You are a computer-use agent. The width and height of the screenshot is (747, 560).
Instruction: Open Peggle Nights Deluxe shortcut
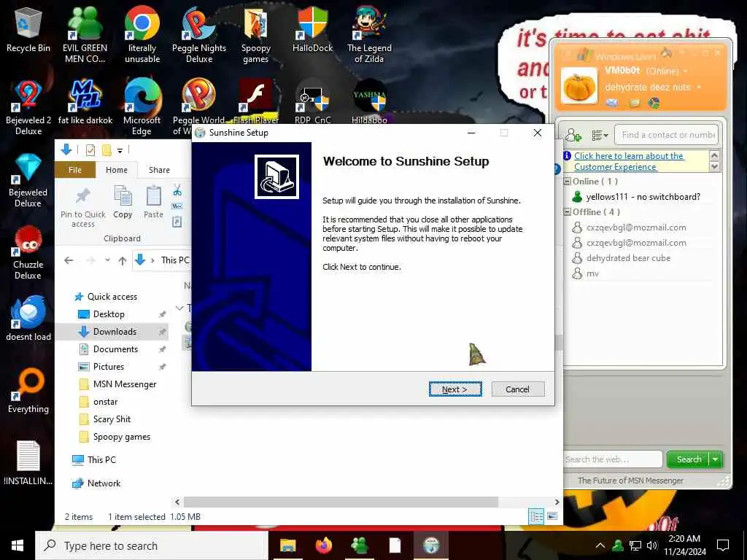tap(199, 34)
